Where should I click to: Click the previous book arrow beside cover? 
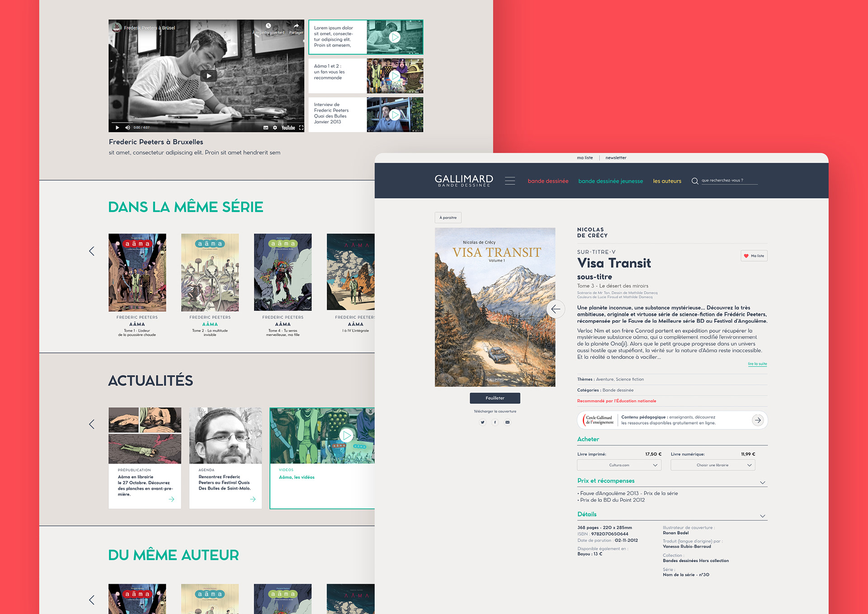pos(556,309)
